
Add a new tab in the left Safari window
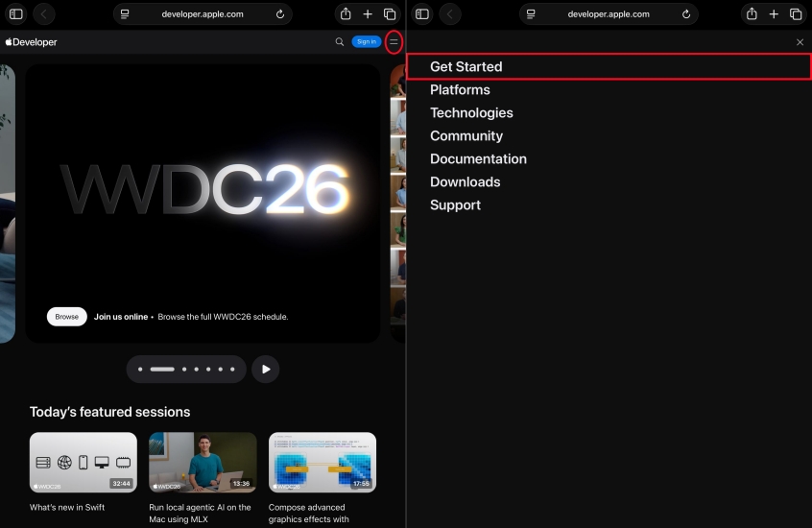point(368,14)
